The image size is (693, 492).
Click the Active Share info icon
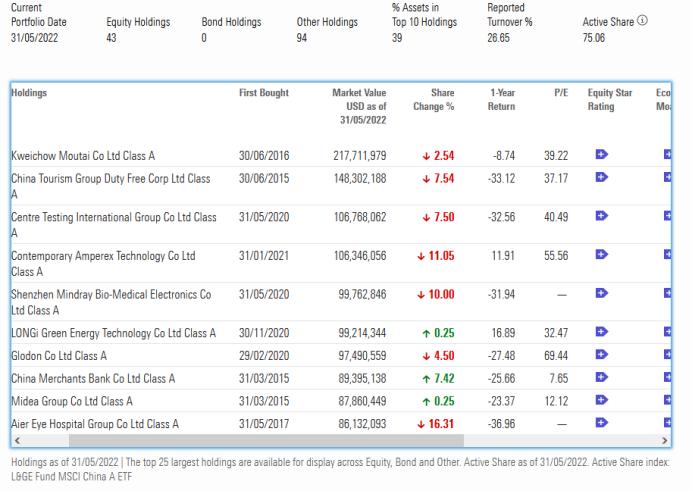[643, 20]
